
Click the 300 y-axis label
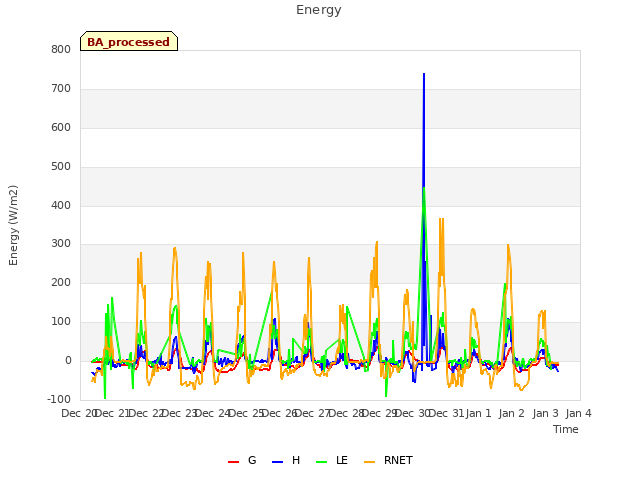tap(61, 244)
